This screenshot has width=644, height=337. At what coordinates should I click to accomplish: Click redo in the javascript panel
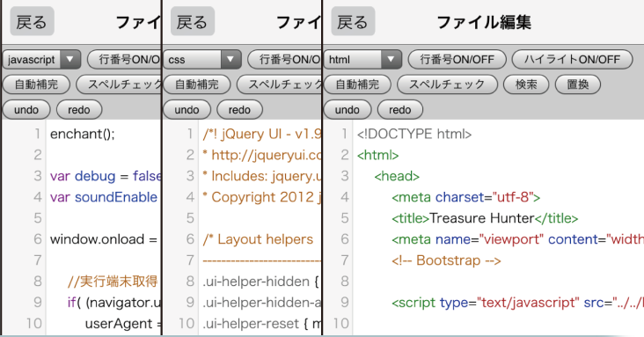tap(79, 110)
